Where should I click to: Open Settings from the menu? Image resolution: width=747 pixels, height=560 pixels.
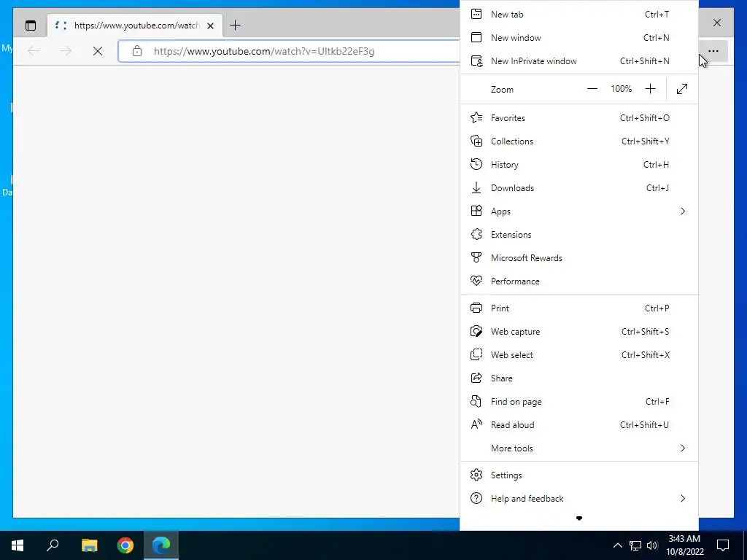pos(578,475)
